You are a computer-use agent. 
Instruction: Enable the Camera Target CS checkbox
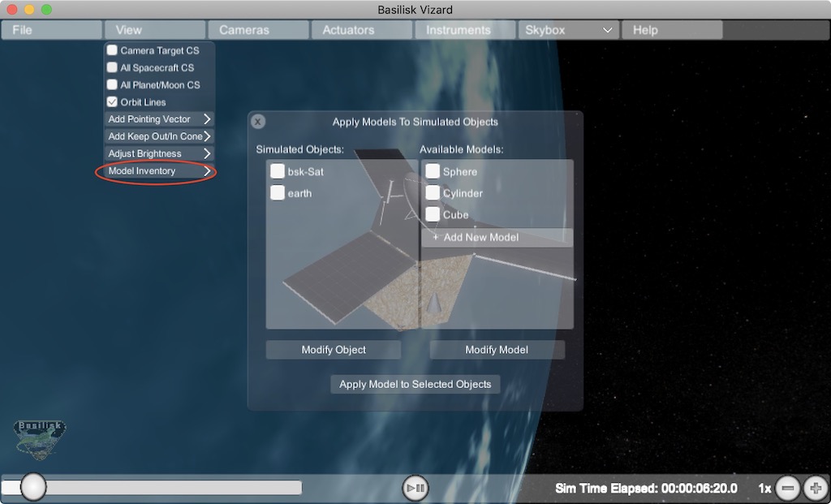(x=113, y=50)
